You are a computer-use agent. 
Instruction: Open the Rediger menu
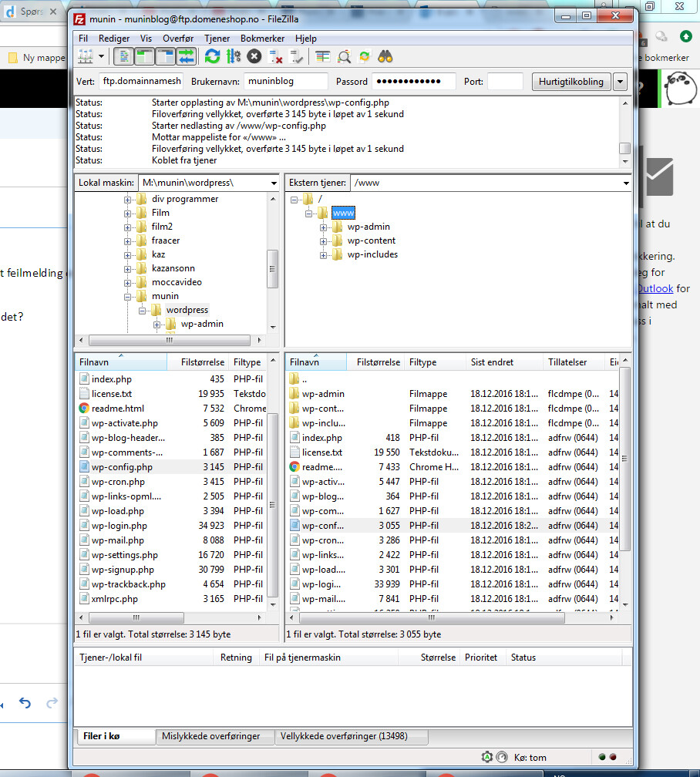tap(113, 39)
